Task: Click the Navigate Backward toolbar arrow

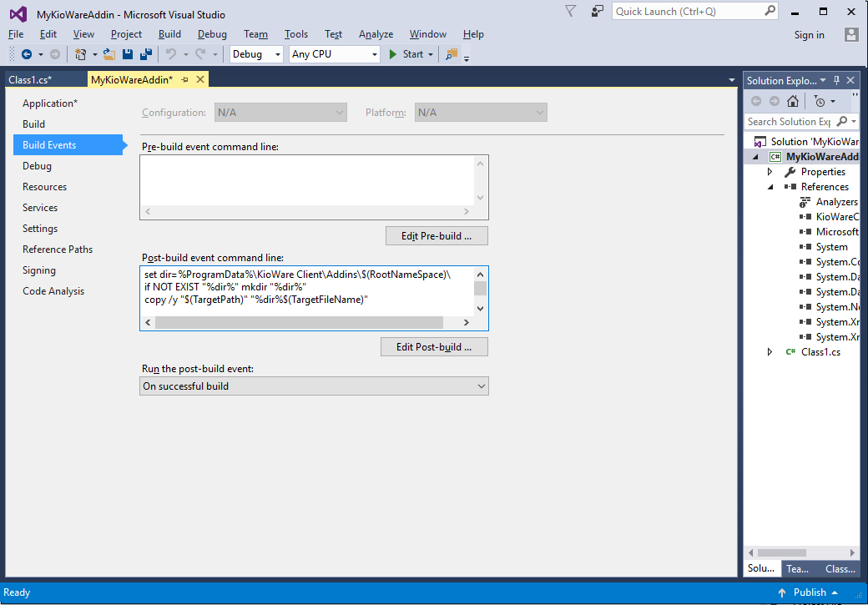Action: tap(26, 54)
